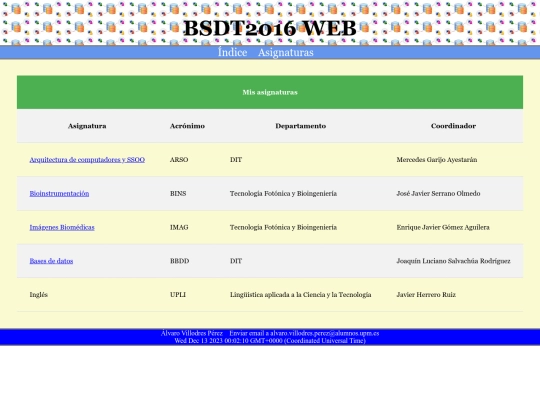Click the Asignatura column header

tap(87, 126)
